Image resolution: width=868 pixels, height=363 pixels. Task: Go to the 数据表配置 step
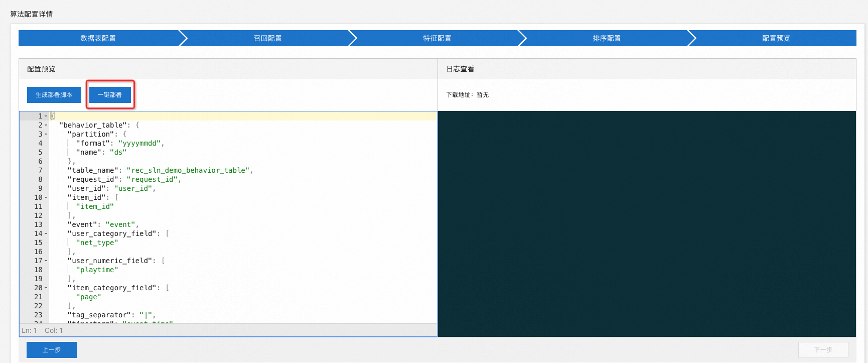[x=98, y=38]
